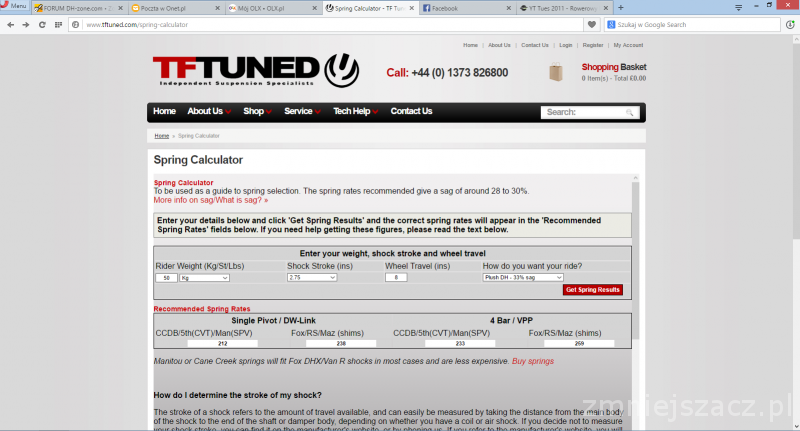Click the Register link

[x=593, y=45]
